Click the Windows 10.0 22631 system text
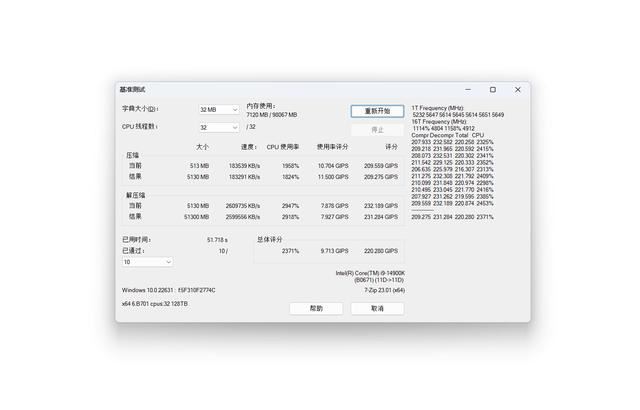Image resolution: width=640 pixels, height=410 pixels. (169, 290)
